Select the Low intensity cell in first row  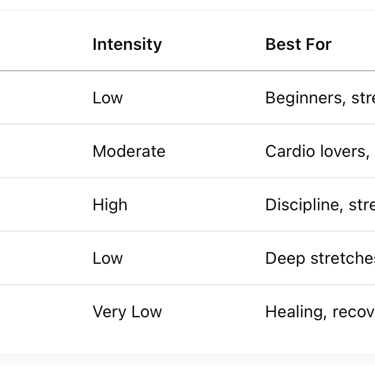(x=108, y=98)
